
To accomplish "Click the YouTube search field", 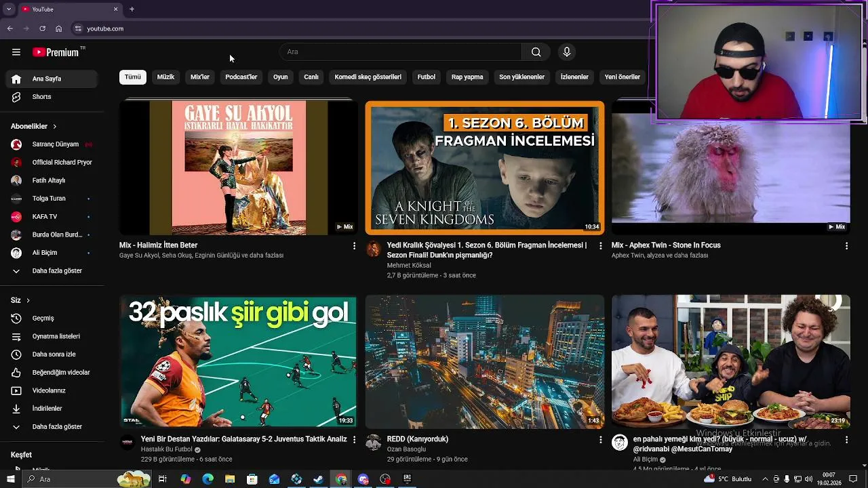I will [x=401, y=52].
